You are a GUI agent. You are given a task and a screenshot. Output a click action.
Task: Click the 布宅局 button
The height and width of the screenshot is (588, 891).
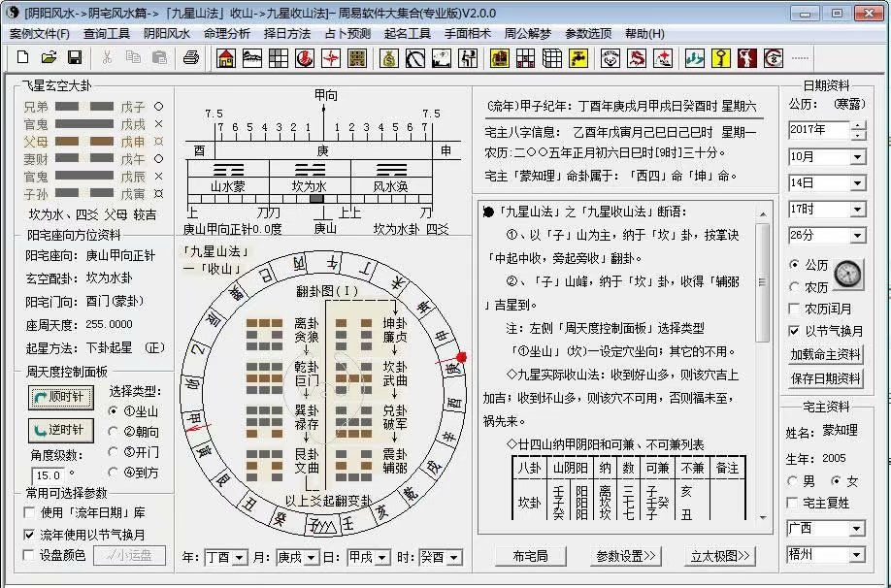pyautogui.click(x=530, y=556)
